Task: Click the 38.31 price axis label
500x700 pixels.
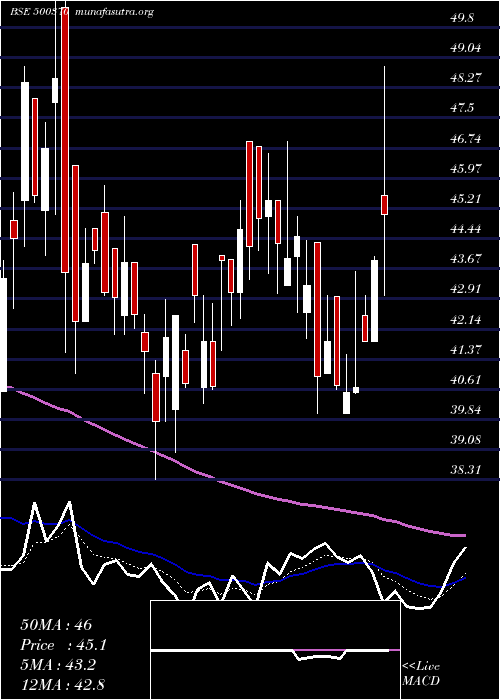Action: (466, 470)
